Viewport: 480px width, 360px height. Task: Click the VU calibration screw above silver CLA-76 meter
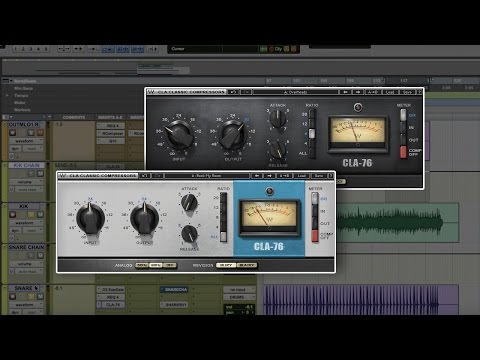(269, 191)
